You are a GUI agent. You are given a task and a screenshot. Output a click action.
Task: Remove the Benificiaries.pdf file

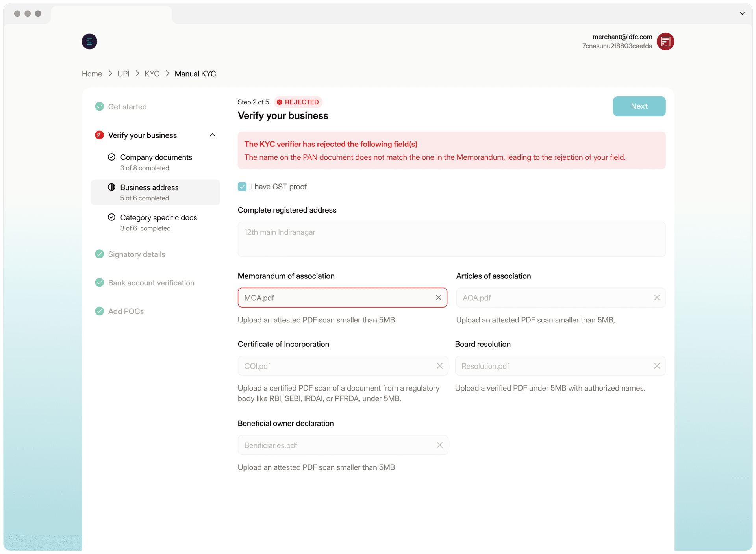pos(439,445)
